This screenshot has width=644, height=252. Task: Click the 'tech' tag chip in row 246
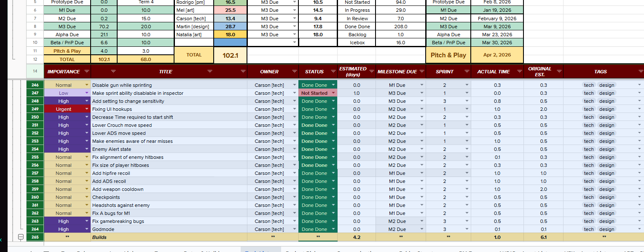click(x=589, y=85)
